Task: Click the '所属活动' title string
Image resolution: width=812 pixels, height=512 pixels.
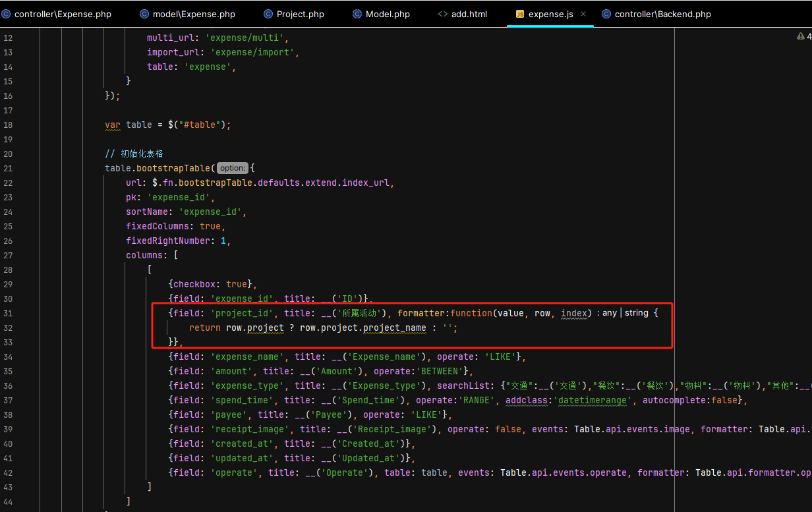Action: 360,313
